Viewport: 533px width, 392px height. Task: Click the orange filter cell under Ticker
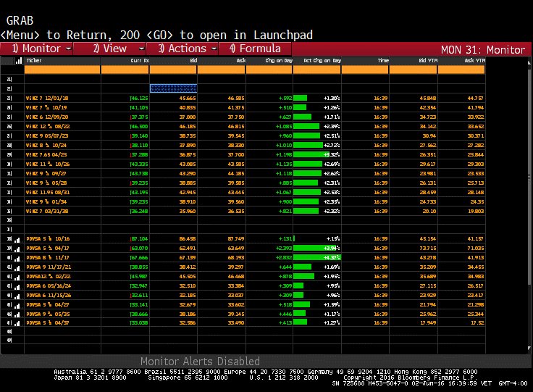tap(62, 70)
